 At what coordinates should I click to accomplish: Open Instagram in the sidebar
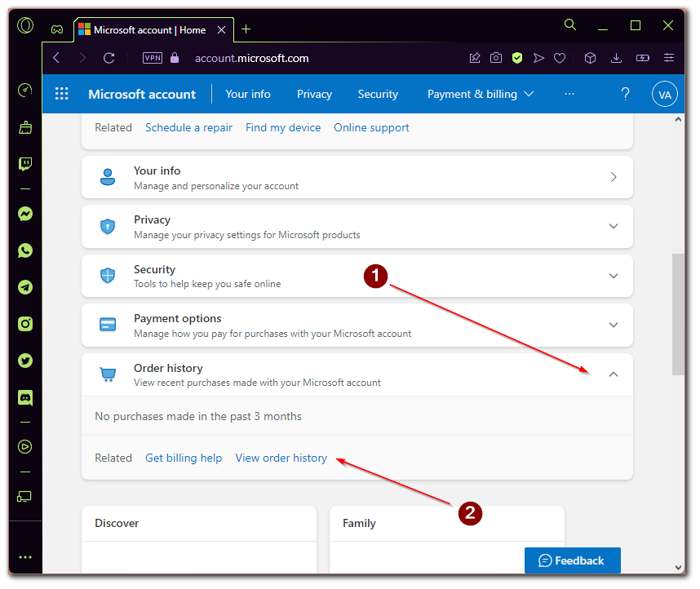click(25, 324)
